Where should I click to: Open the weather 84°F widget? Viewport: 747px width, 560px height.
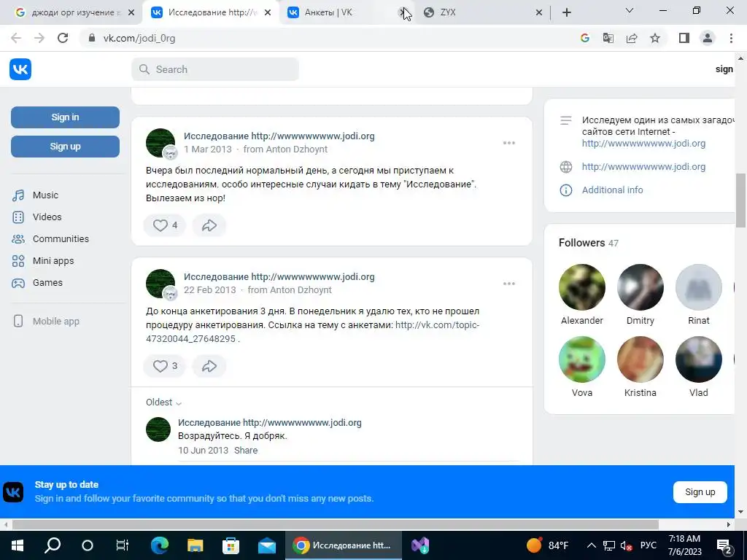pos(548,545)
